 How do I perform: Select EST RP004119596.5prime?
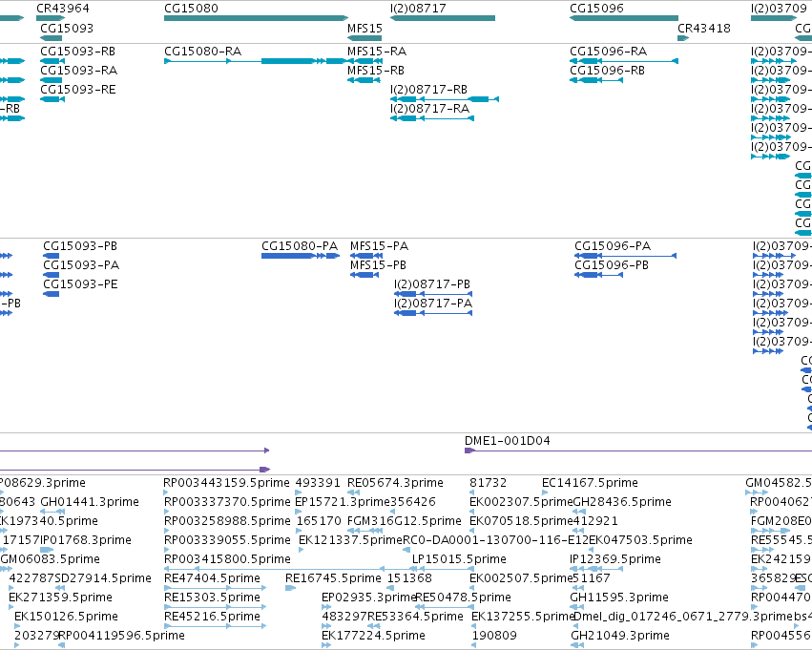tap(121, 636)
